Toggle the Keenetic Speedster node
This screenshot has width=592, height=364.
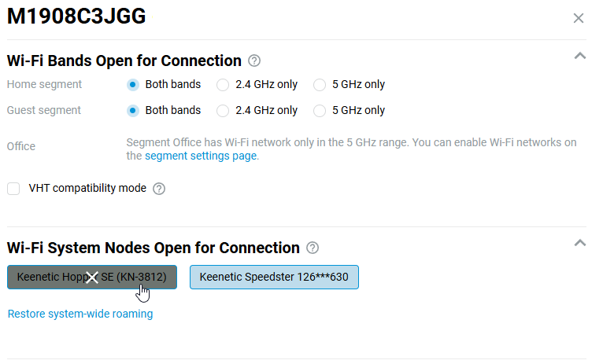(274, 277)
